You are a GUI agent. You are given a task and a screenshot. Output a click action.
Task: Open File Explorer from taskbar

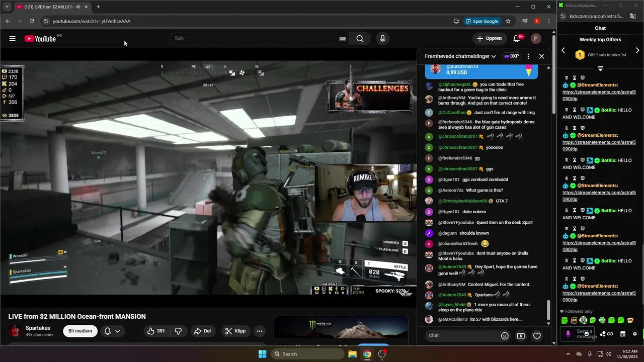(353, 354)
